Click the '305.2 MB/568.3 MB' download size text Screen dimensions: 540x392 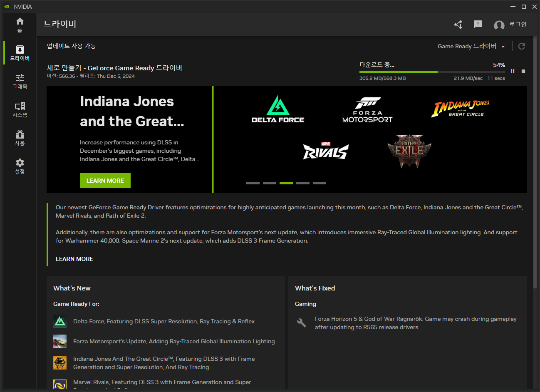coord(383,78)
